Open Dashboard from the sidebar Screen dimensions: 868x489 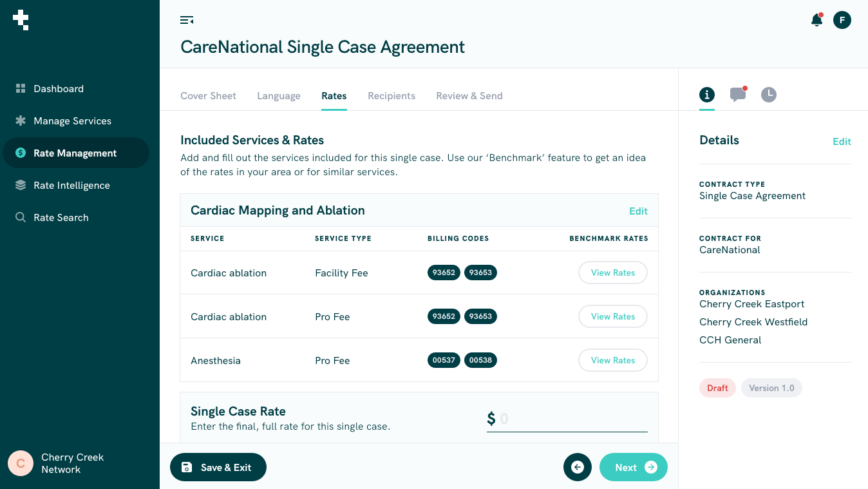tap(59, 89)
